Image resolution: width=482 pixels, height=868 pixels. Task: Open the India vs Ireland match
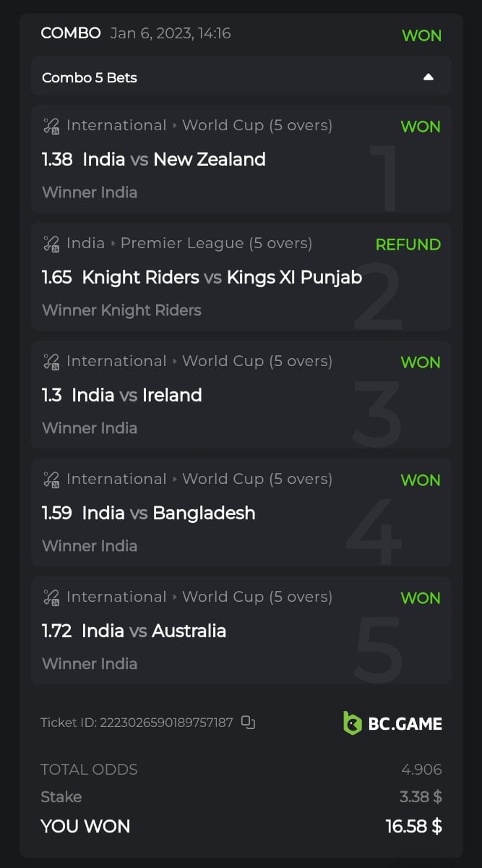coord(142,395)
